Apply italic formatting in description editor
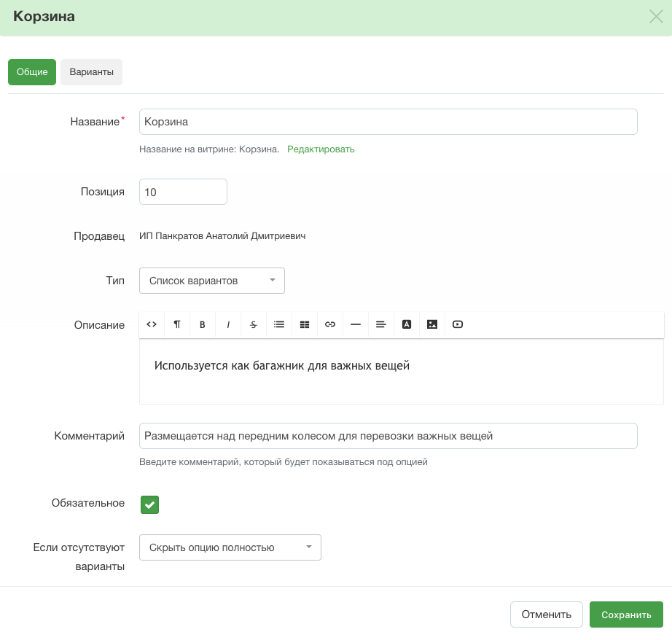This screenshot has width=672, height=640. (228, 324)
